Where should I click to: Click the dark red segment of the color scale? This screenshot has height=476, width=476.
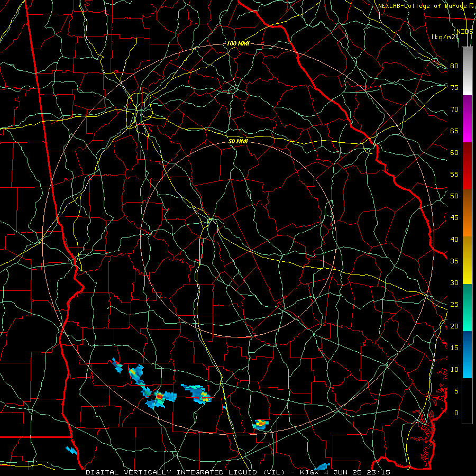pos(467,166)
